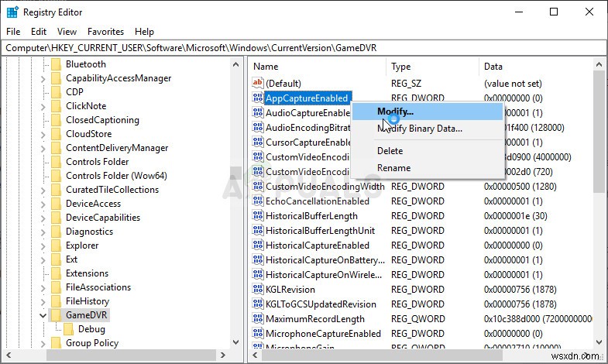Click REG_QWORD type of MaximumRecordLength

tap(418, 319)
